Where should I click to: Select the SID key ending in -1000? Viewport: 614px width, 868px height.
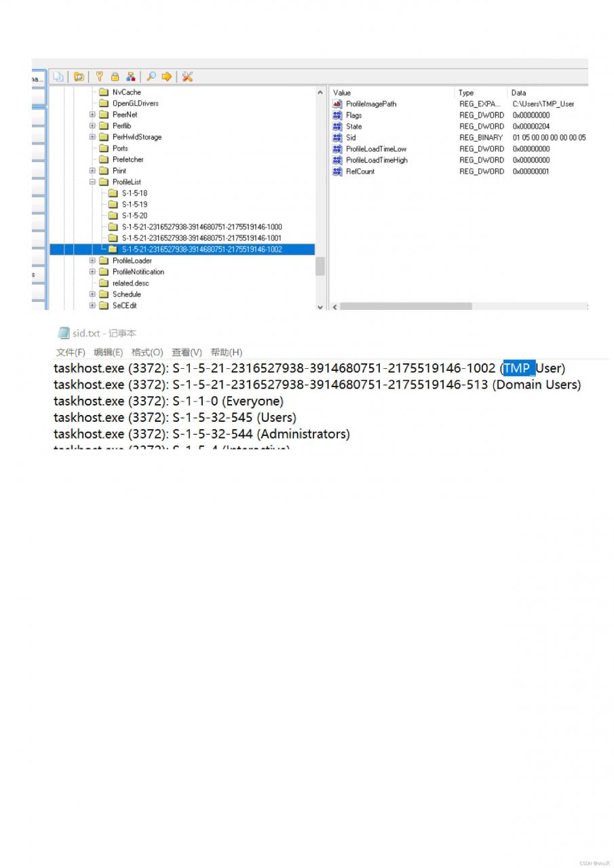point(202,226)
